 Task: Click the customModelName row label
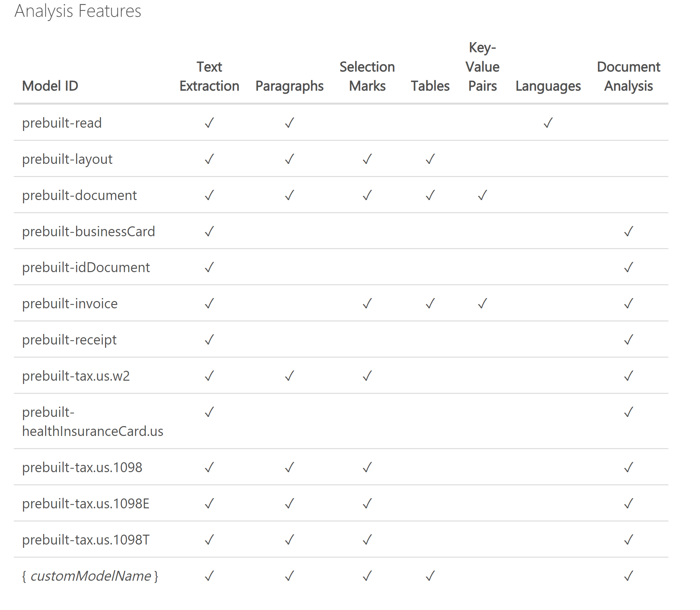coord(90,576)
